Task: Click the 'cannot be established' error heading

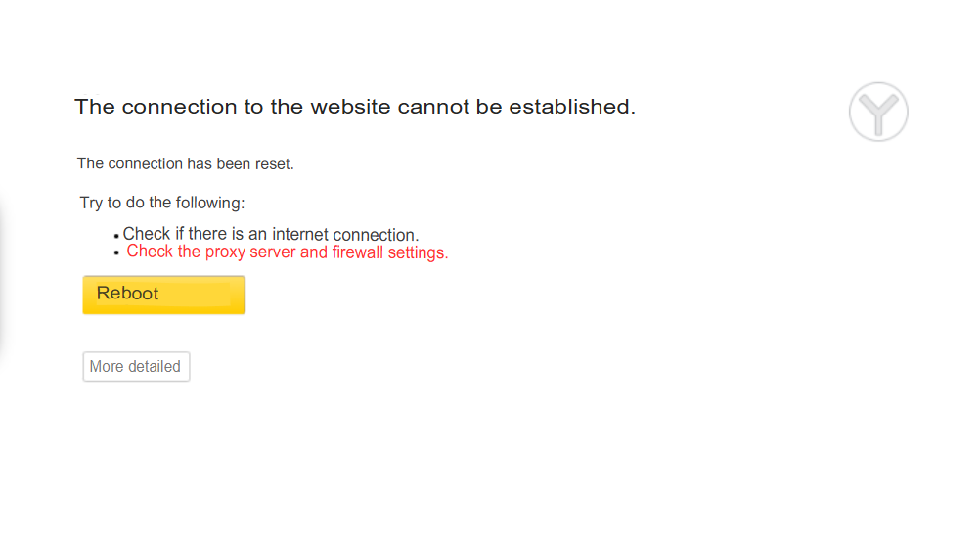Action: [355, 107]
